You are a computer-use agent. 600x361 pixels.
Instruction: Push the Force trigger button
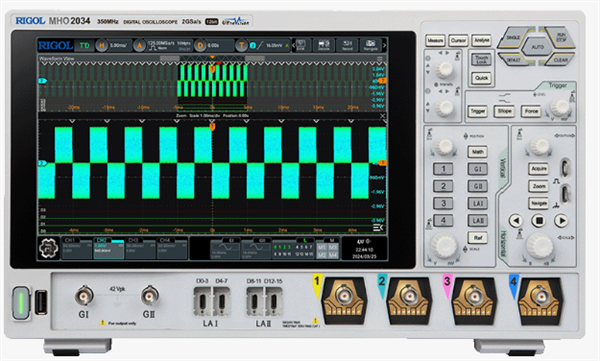point(531,111)
